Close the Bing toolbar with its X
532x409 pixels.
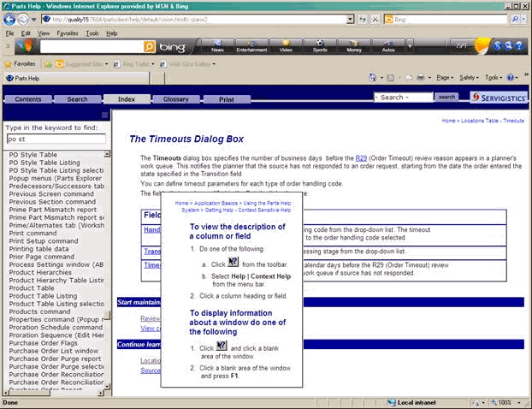(9, 45)
